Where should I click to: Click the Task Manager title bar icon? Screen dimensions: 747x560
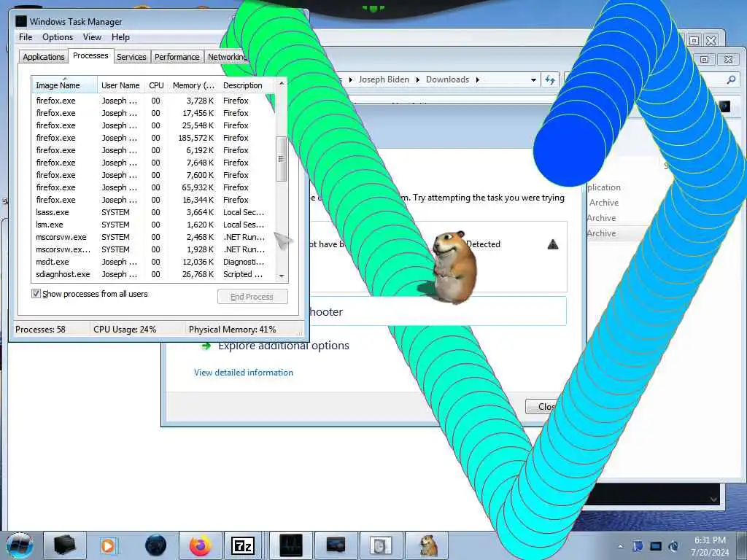(x=21, y=21)
